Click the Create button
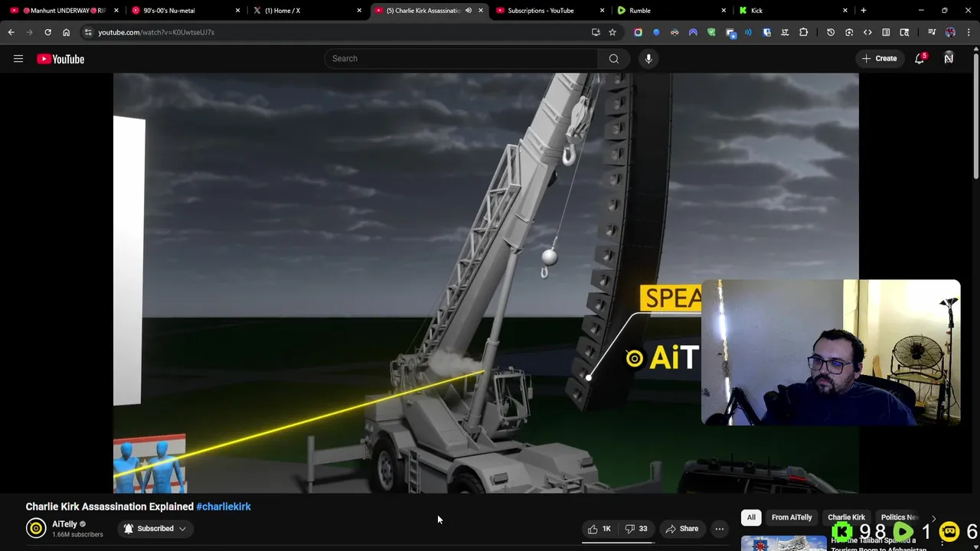The image size is (980, 551). click(x=879, y=59)
